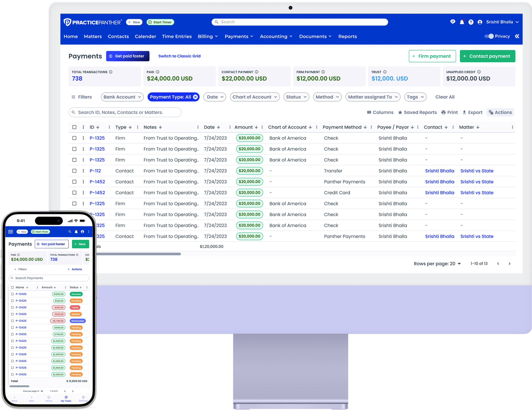Remove the Payment Type: All filter
This screenshot has width=532, height=410.
195,97
